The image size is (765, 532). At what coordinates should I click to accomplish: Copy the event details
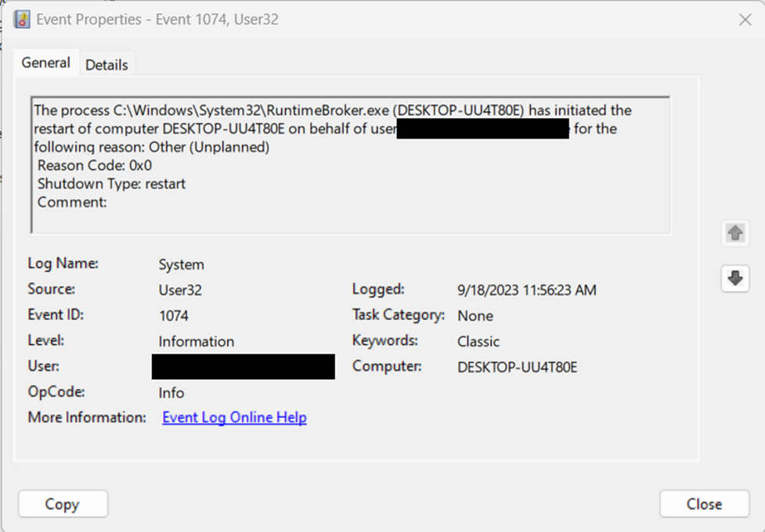tap(63, 504)
